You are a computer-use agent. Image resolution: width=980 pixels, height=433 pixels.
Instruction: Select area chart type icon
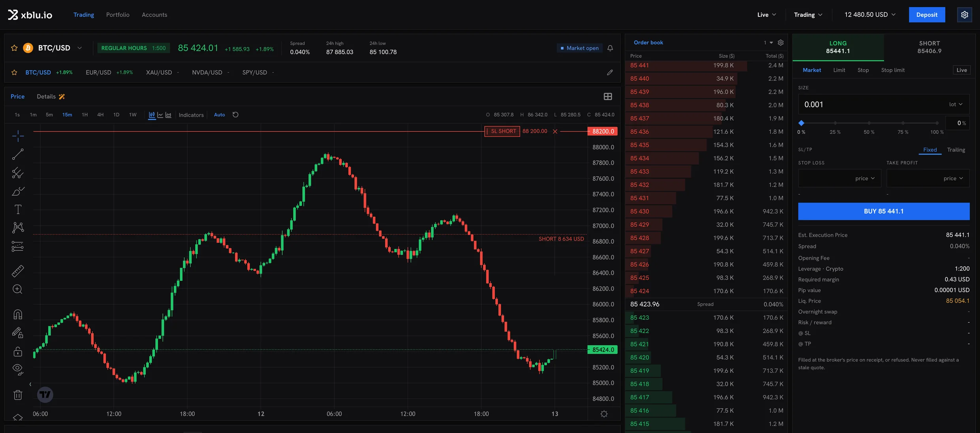coord(168,115)
